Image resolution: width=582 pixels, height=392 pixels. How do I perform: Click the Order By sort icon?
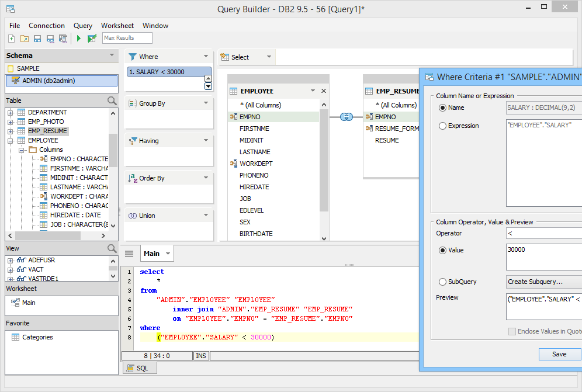[133, 178]
